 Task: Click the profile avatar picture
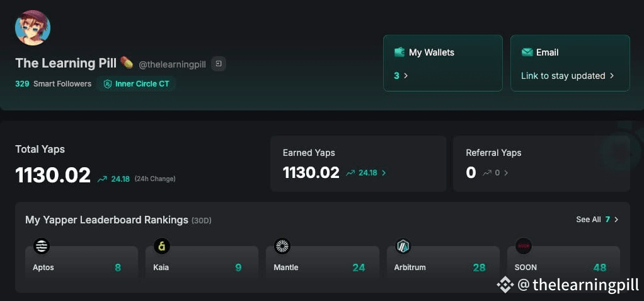pyautogui.click(x=33, y=28)
